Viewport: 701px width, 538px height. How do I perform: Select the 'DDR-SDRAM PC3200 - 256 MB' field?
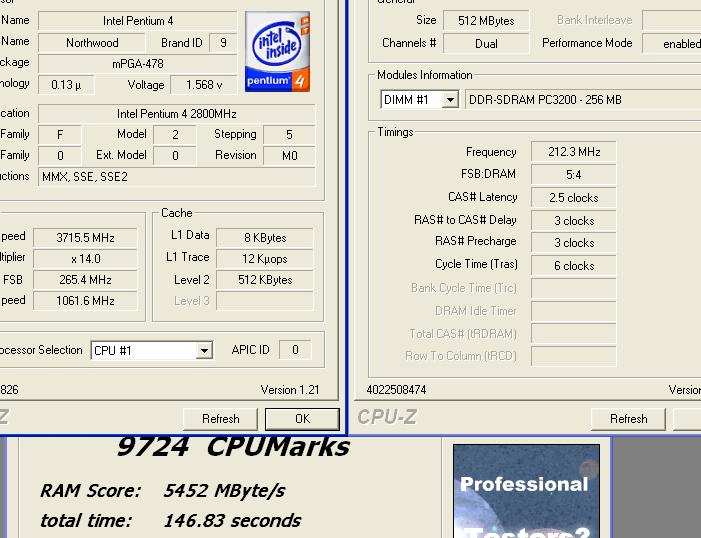point(583,100)
